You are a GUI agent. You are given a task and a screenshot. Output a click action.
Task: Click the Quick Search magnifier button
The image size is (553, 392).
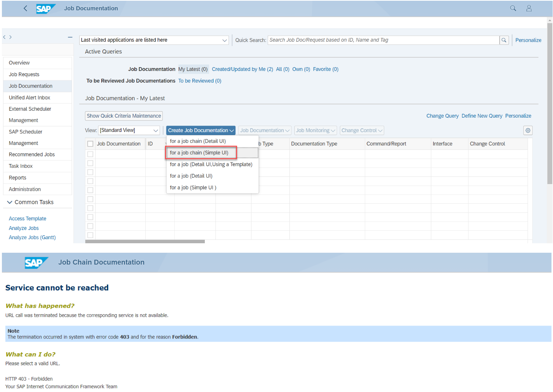tap(504, 40)
